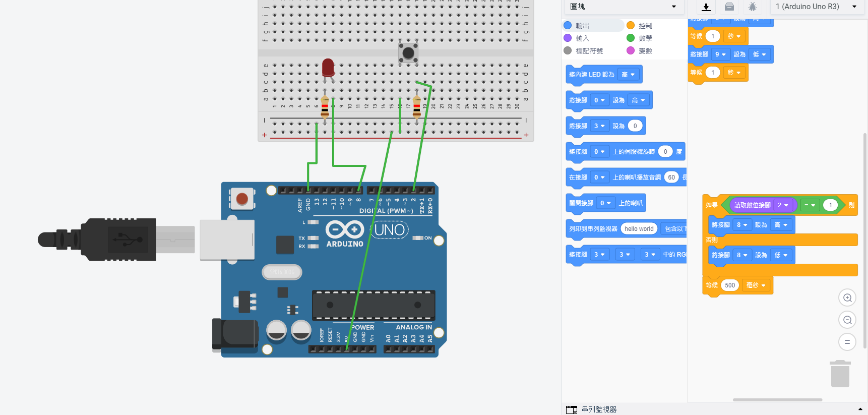Zoom out of the blocks workspace
Image resolution: width=868 pixels, height=415 pixels.
(x=847, y=320)
